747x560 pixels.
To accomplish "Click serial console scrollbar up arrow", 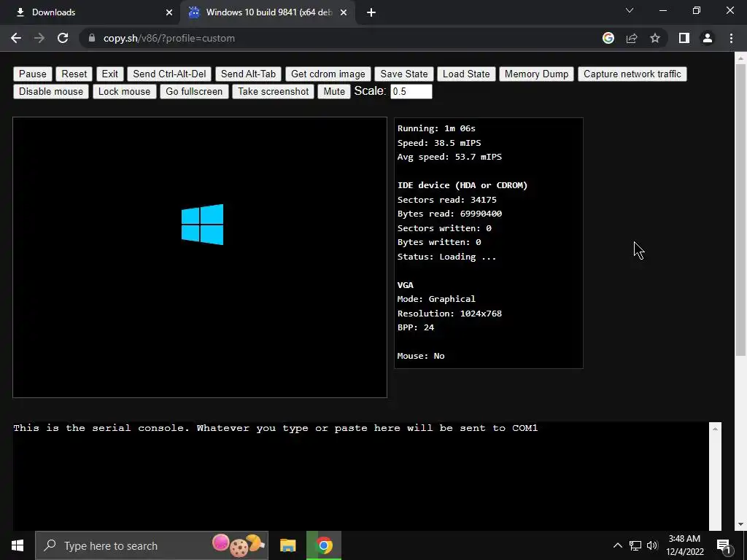I will tap(715, 429).
